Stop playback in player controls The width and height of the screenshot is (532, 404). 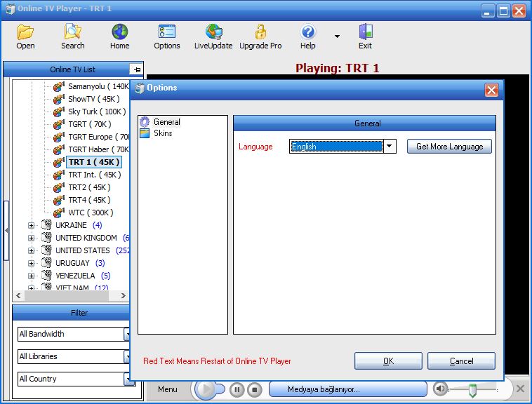coord(255,390)
